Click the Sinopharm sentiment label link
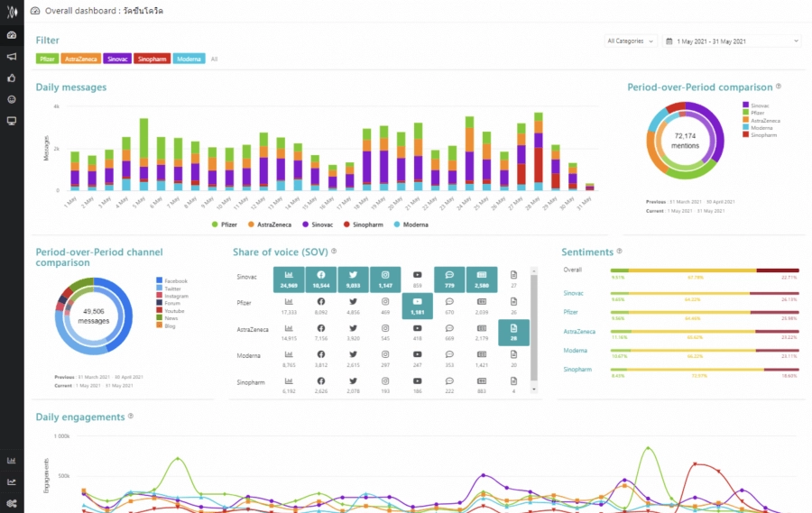Viewport: 812px width, 513px height. 577,370
